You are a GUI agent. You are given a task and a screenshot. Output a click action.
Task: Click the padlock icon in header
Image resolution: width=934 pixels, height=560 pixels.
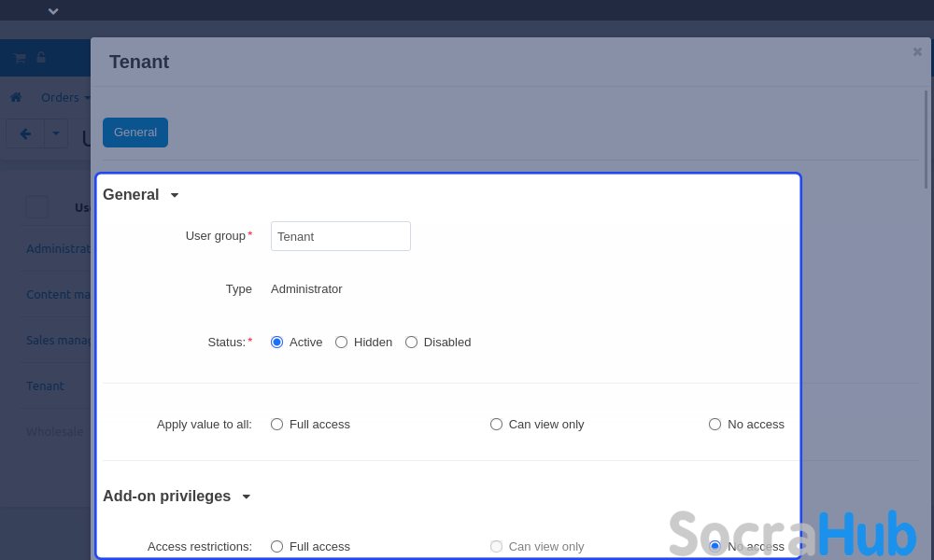[x=41, y=58]
